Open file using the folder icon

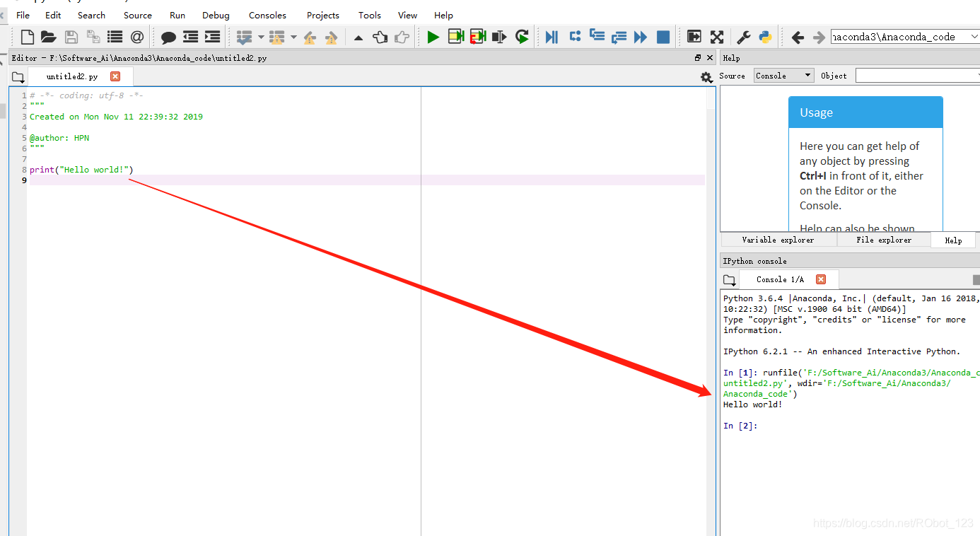[48, 37]
